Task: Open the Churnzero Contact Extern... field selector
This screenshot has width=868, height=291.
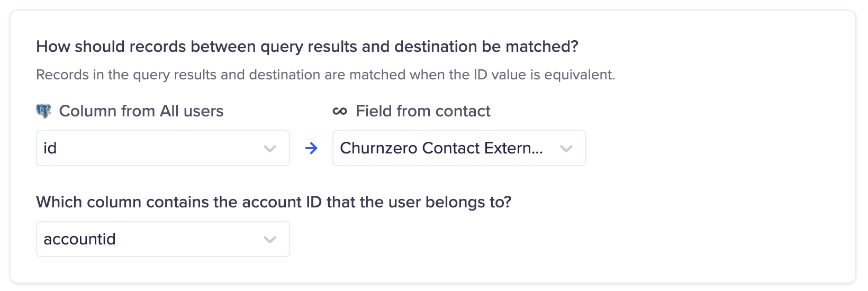Action: point(459,148)
